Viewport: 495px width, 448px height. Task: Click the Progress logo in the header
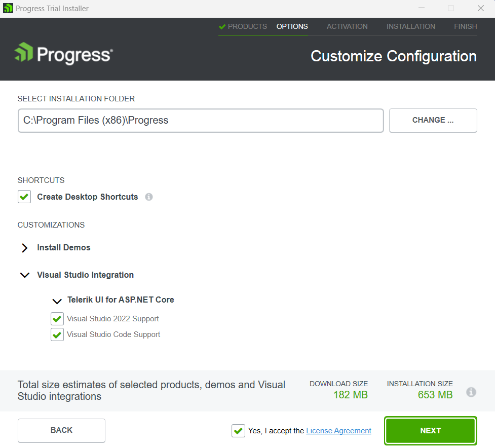coord(64,53)
